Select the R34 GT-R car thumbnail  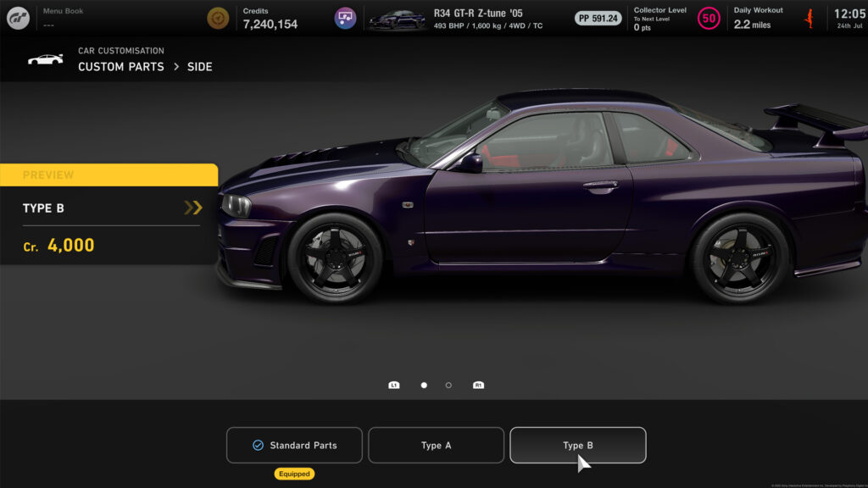click(x=397, y=19)
